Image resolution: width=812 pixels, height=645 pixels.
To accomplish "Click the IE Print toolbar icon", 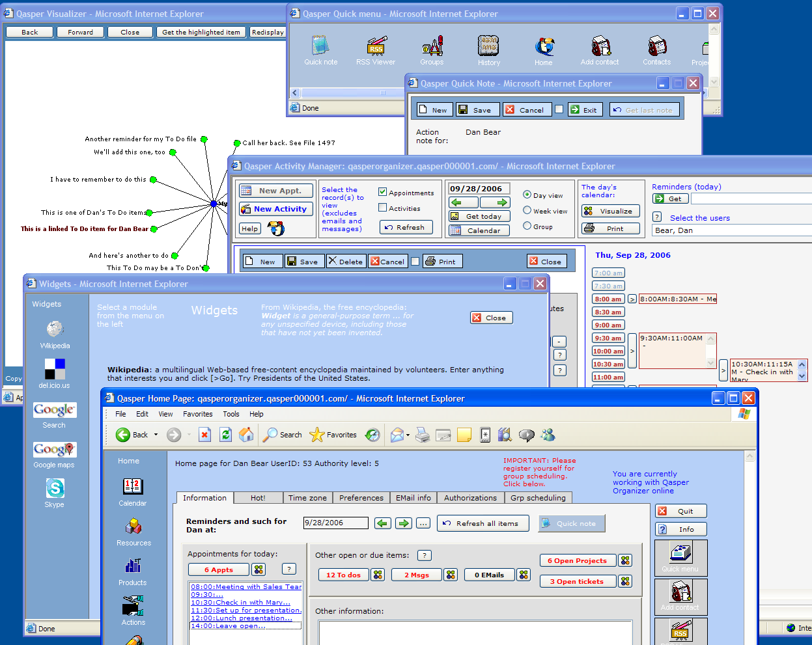I will pyautogui.click(x=423, y=435).
